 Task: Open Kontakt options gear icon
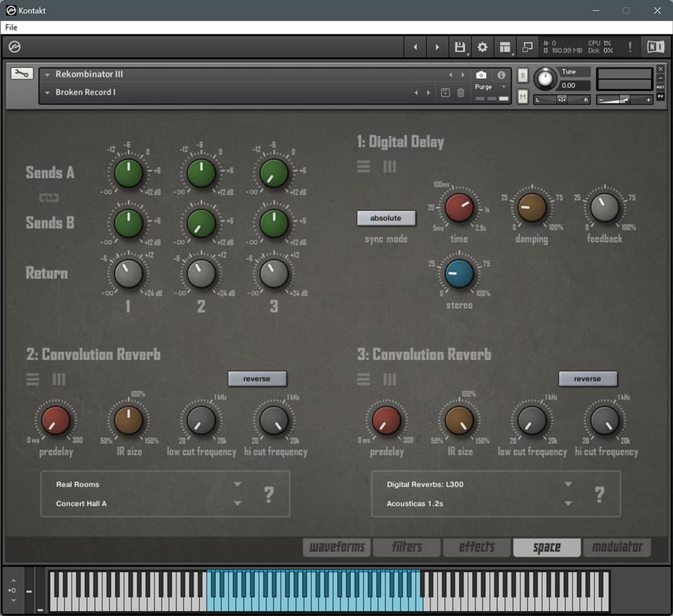pyautogui.click(x=482, y=47)
